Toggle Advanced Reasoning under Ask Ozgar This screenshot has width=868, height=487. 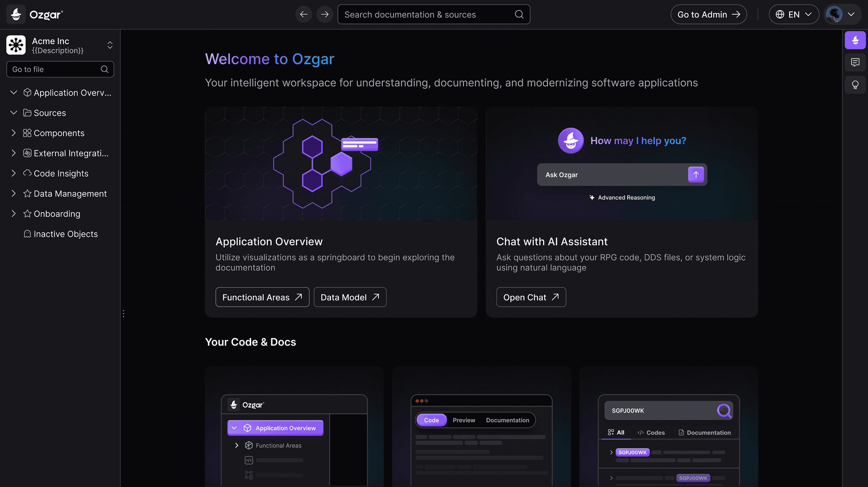point(622,197)
